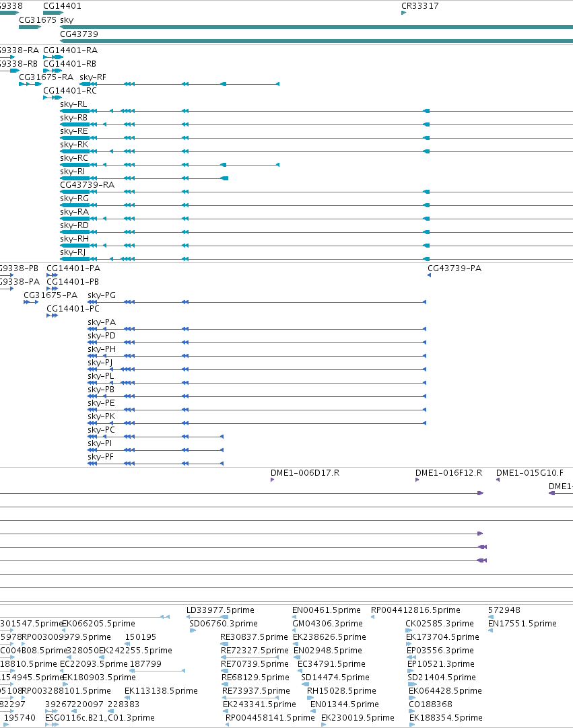Image resolution: width=573 pixels, height=728 pixels.
Task: Click the CR33317 gene marker
Action: [403, 13]
